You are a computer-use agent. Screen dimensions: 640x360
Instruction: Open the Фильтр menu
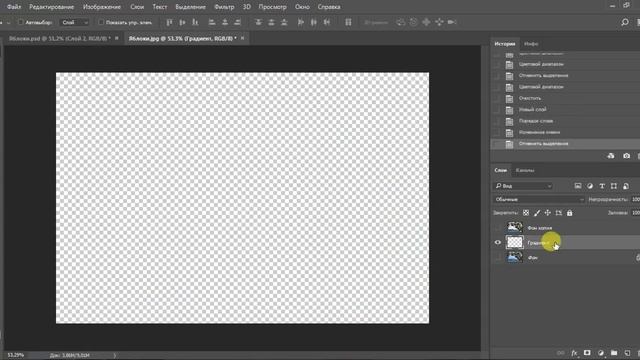(224, 7)
